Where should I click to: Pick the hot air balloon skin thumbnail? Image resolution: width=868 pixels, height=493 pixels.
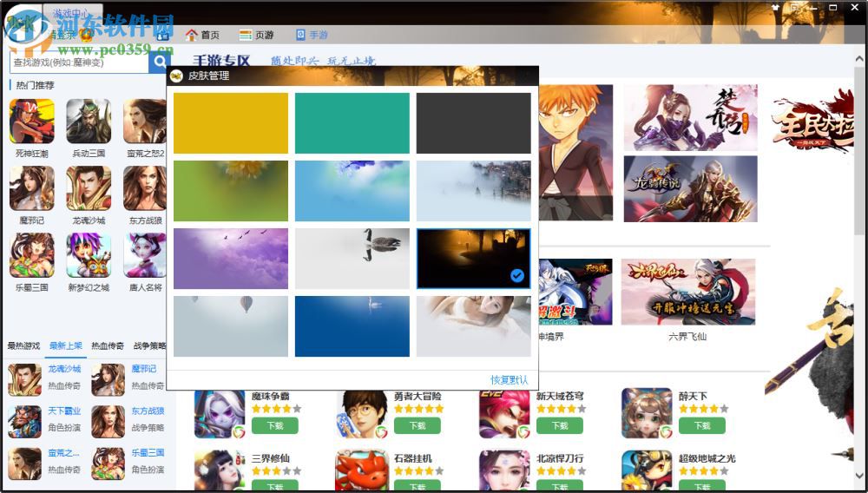[x=231, y=325]
